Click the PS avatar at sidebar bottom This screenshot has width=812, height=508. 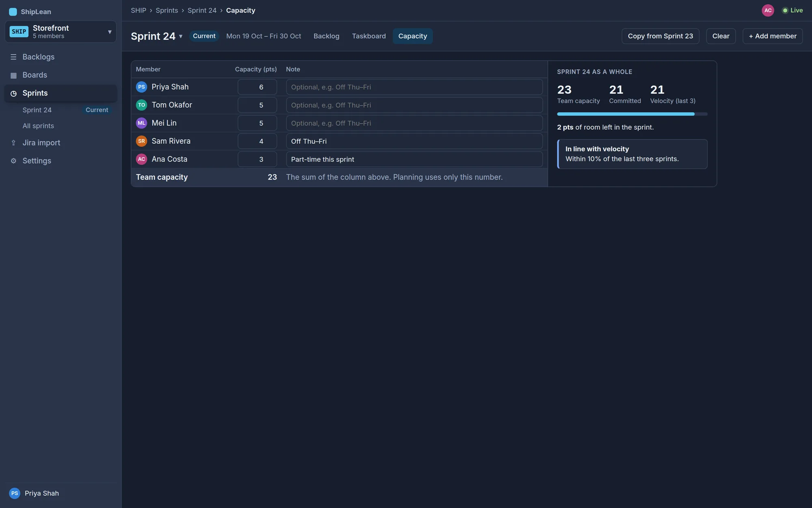point(15,493)
